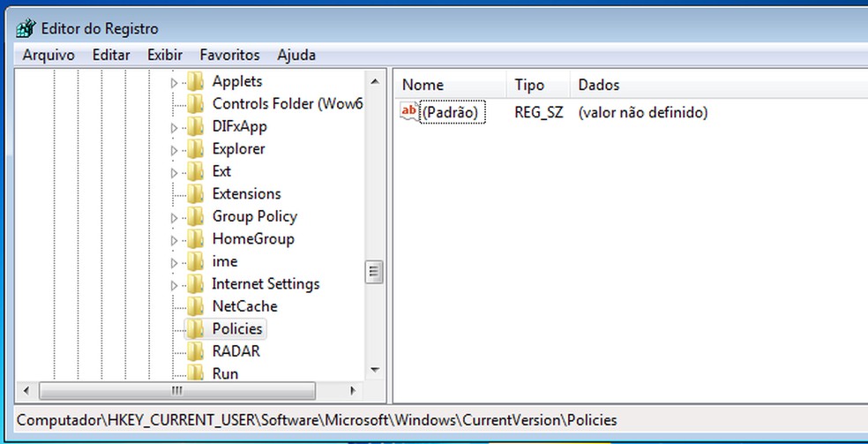Expand the Group Policy key
Viewport: 868px width, 444px height.
coord(175,217)
